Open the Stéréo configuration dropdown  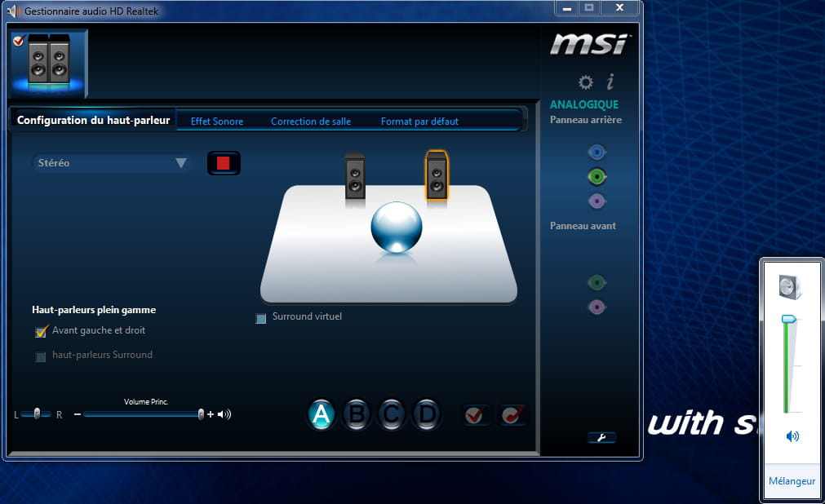[111, 163]
